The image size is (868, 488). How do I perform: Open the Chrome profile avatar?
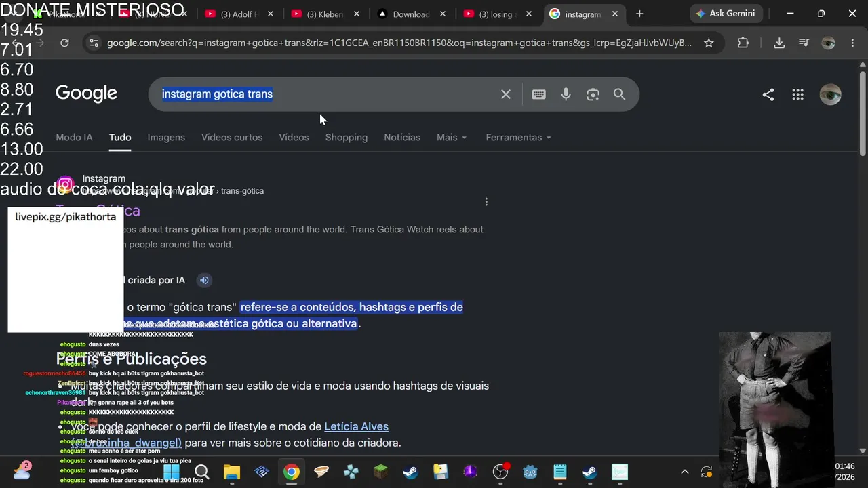click(828, 43)
